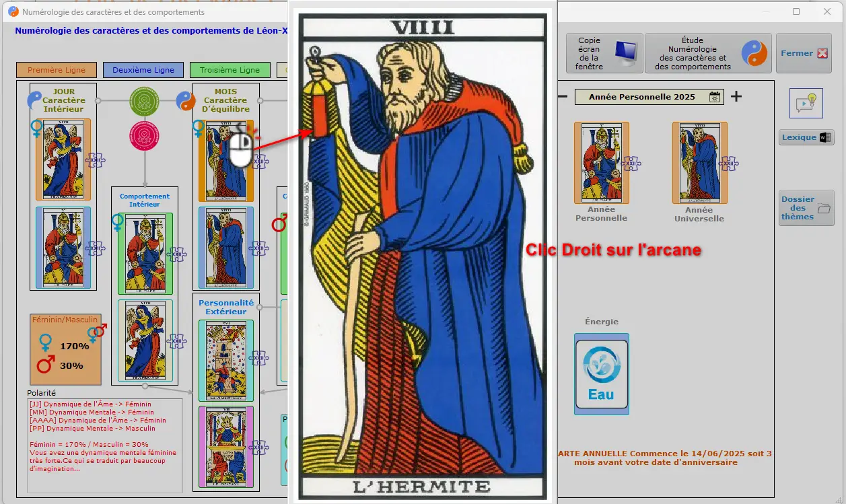The image size is (846, 504).
Task: Open the Troisième Ligne tab
Action: (230, 70)
